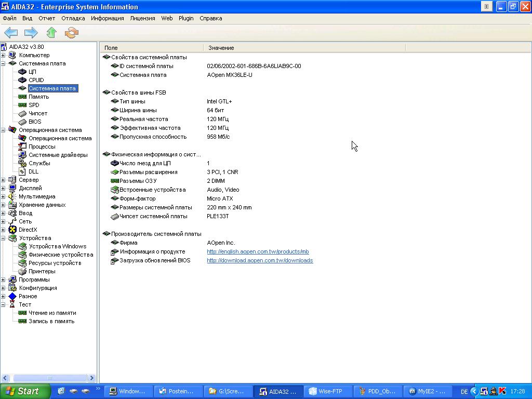532x399 pixels.
Task: Switch to Wise-FTP taskbar button
Action: 328,391
